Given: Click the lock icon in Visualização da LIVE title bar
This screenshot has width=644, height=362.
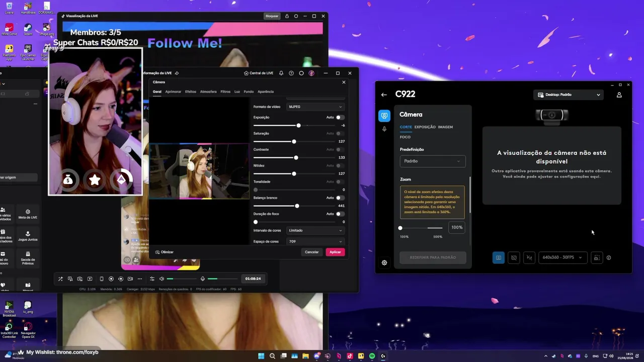Looking at the screenshot, I should pyautogui.click(x=287, y=16).
